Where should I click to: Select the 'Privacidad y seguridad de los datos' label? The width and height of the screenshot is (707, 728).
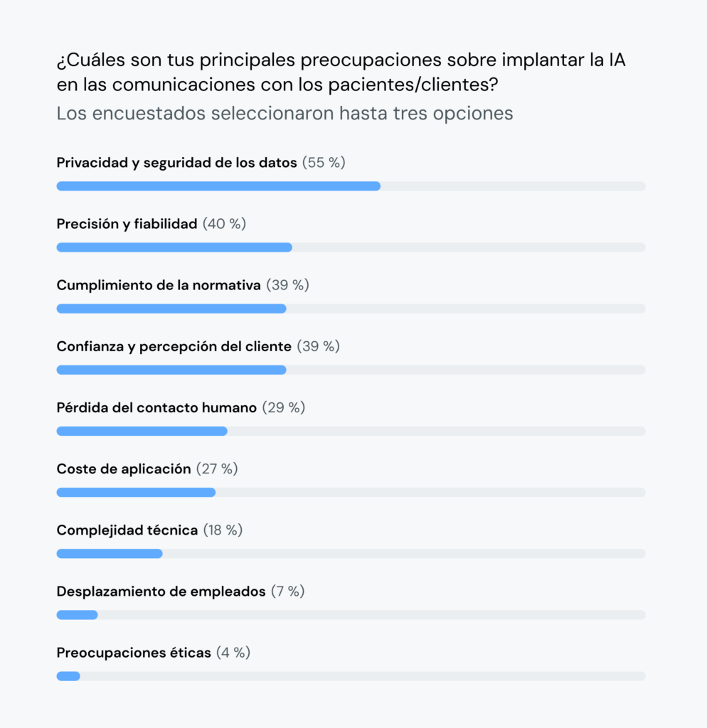point(176,163)
